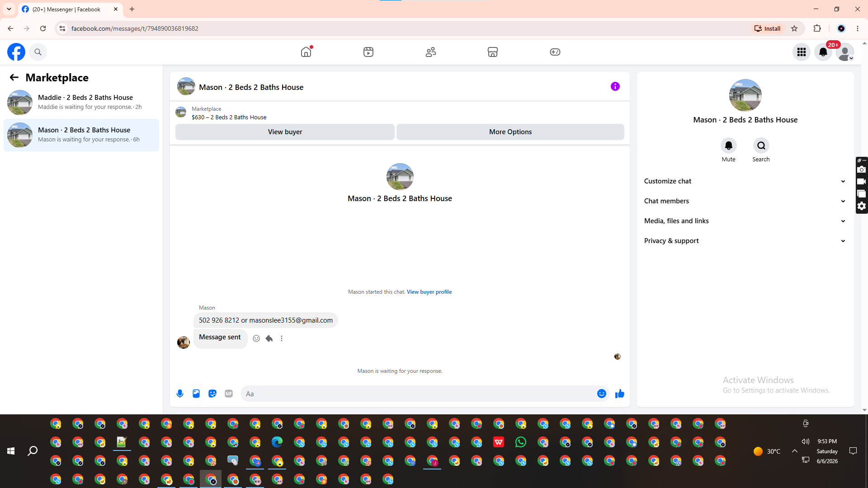Open the Facebook logo home link
The width and height of the screenshot is (868, 488).
pos(16,52)
